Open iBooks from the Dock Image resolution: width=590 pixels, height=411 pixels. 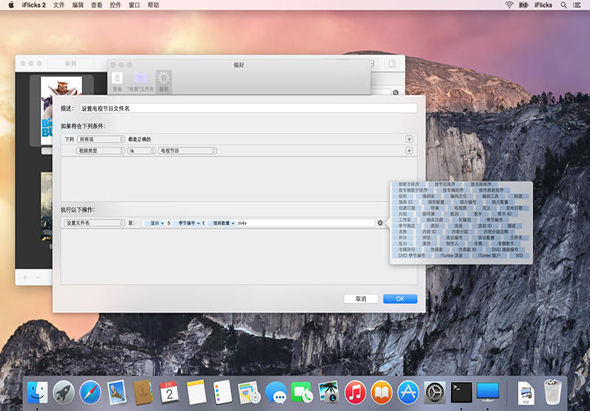(x=382, y=392)
